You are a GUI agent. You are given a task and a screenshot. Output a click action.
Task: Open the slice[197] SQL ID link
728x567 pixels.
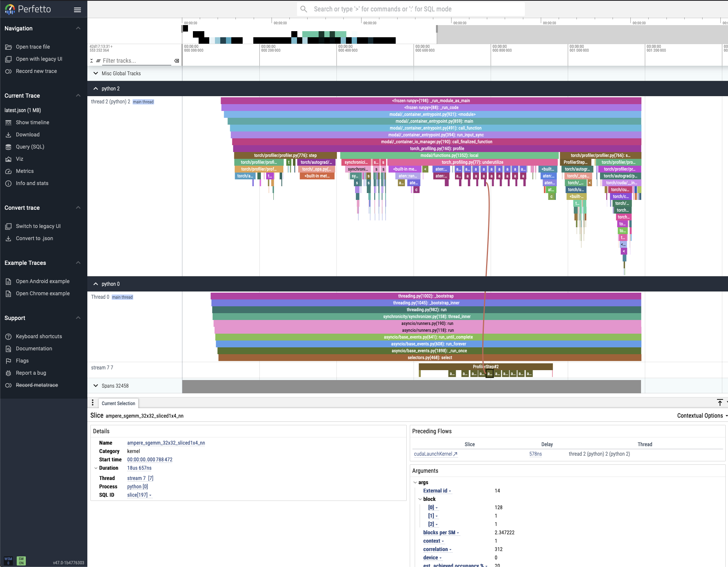137,495
